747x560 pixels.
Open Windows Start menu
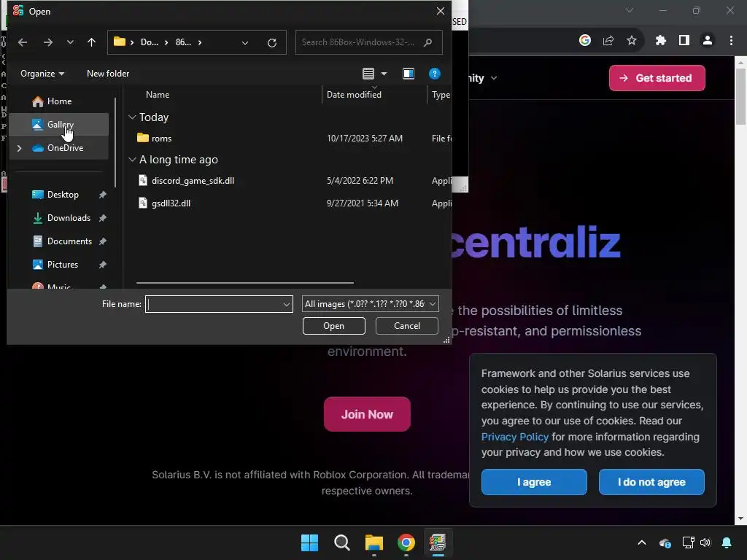point(309,542)
